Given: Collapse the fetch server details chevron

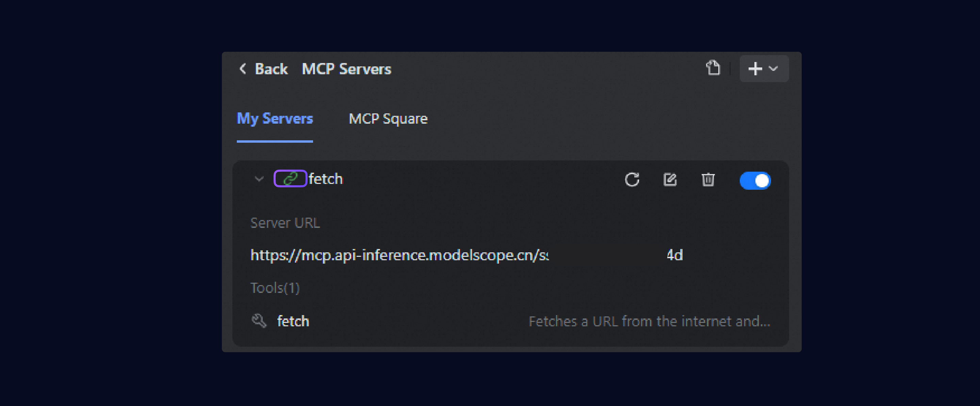Looking at the screenshot, I should tap(259, 179).
